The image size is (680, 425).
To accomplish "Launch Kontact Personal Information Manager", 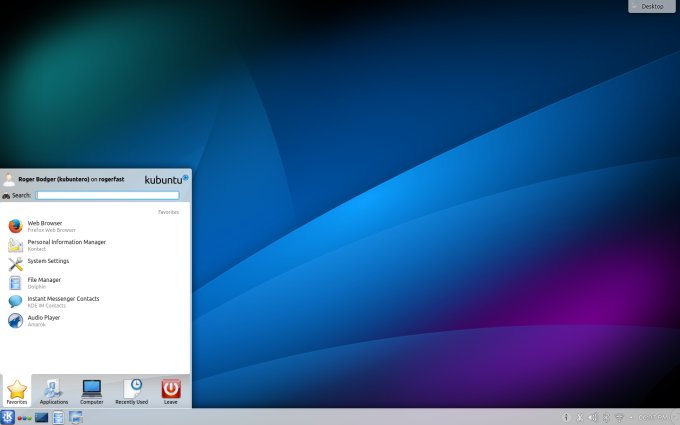I will (95, 245).
